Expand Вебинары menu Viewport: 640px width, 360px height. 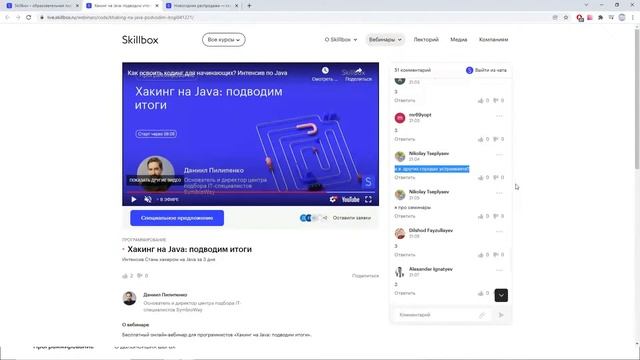pyautogui.click(x=385, y=40)
